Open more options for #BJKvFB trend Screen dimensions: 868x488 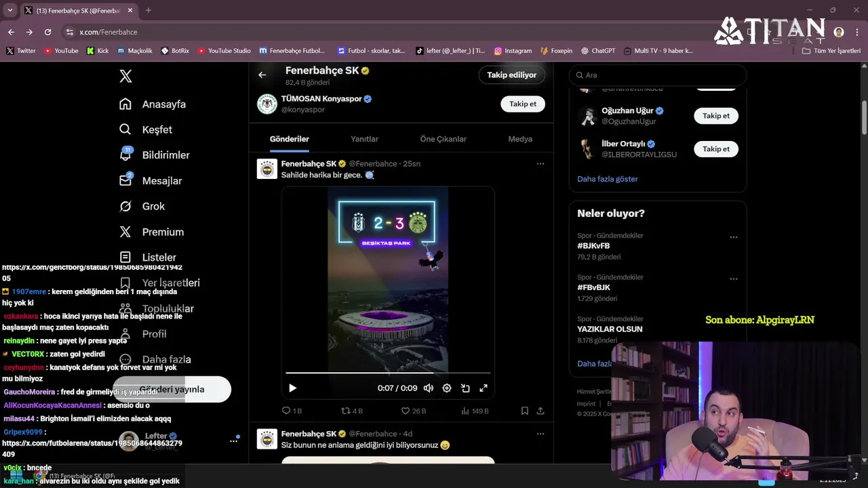click(x=734, y=237)
